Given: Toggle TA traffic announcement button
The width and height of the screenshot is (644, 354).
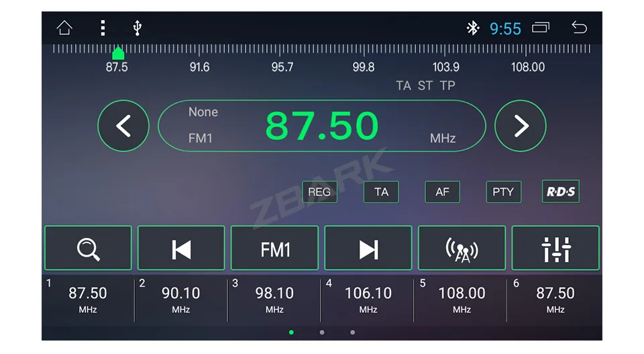Looking at the screenshot, I should click(381, 191).
